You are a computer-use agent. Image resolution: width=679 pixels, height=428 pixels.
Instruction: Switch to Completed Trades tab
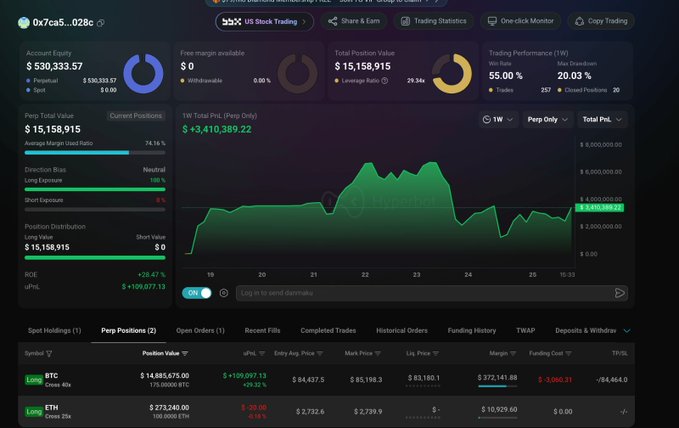[x=328, y=331]
